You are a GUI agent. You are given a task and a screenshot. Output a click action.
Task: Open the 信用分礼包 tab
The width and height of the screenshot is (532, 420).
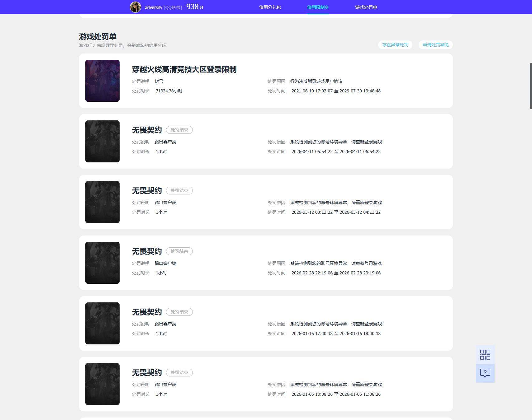coord(270,7)
